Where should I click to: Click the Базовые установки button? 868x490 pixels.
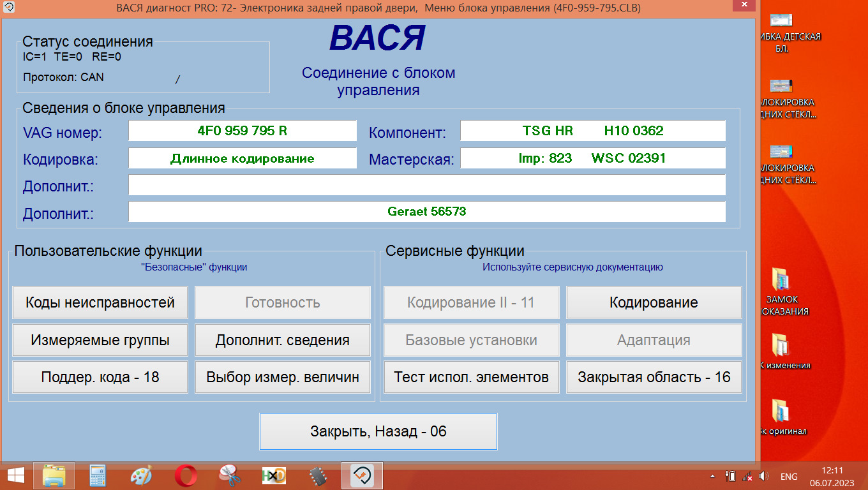tap(471, 340)
